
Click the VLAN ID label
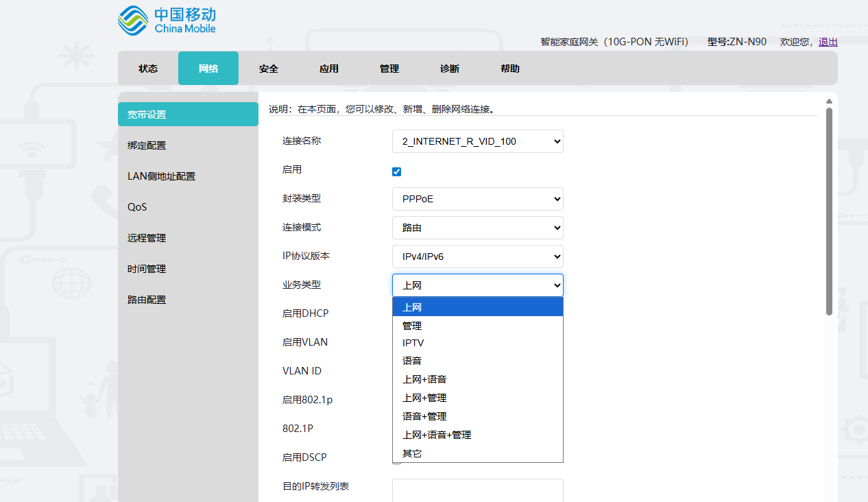point(302,371)
